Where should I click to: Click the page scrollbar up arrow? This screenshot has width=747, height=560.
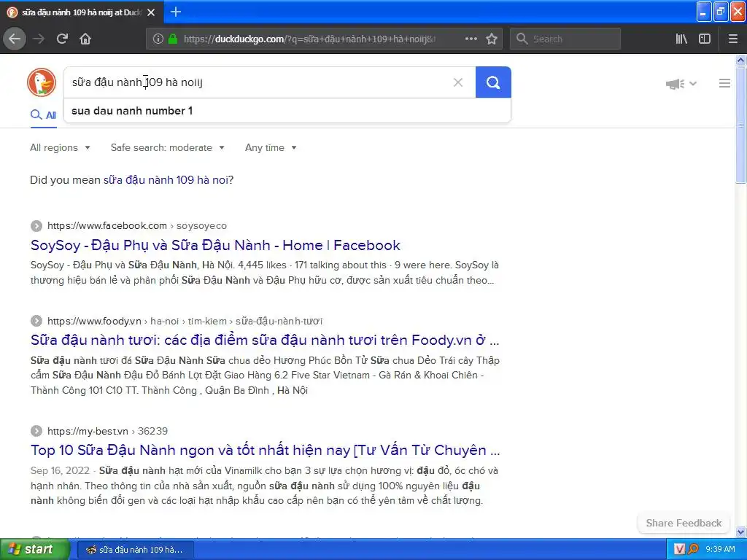pos(741,60)
